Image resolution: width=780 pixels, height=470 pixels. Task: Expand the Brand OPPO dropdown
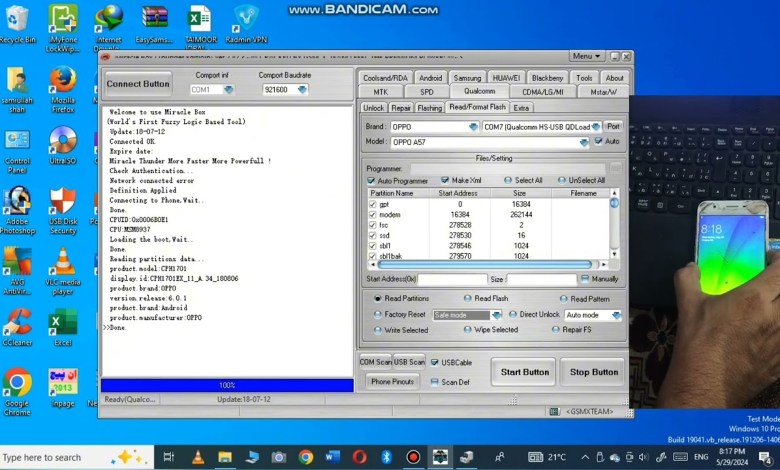473,127
